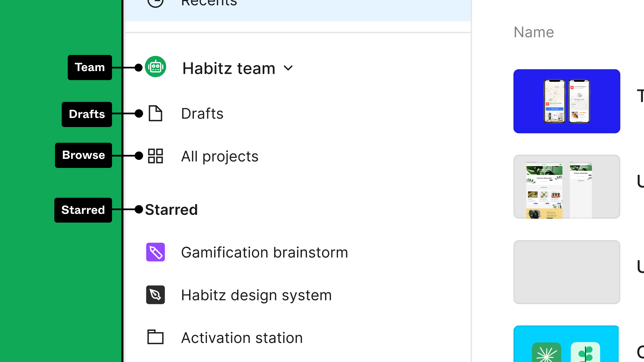Click the Drafts page icon

pyautogui.click(x=155, y=113)
